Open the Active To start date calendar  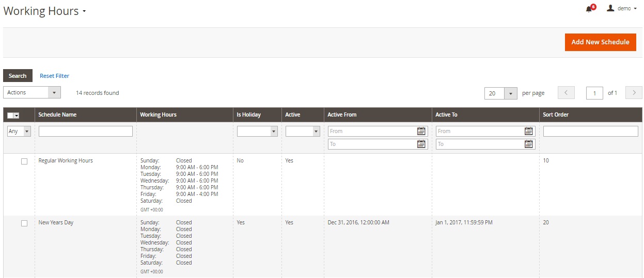click(528, 131)
